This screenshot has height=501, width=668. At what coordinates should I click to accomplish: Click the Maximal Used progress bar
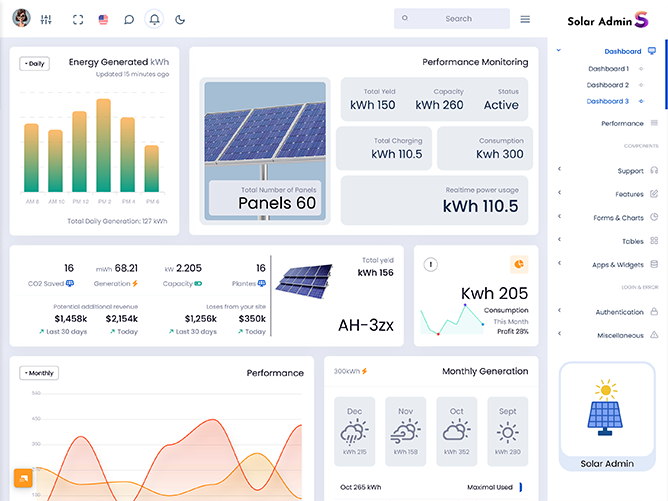521,487
